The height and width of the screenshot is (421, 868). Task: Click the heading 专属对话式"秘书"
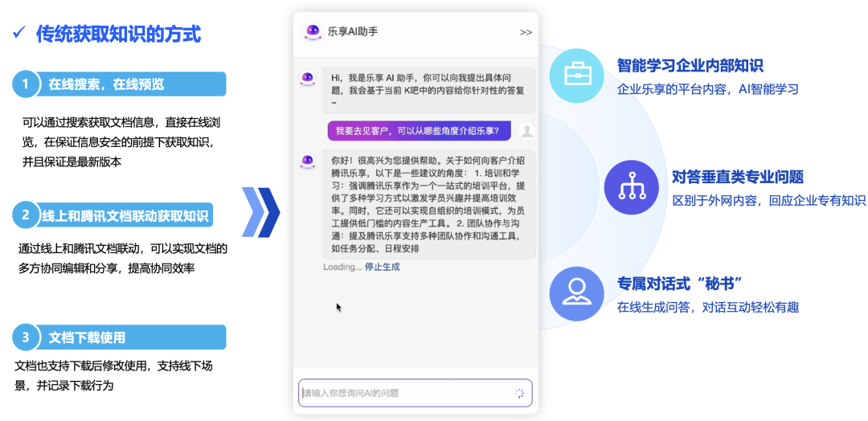click(x=679, y=284)
